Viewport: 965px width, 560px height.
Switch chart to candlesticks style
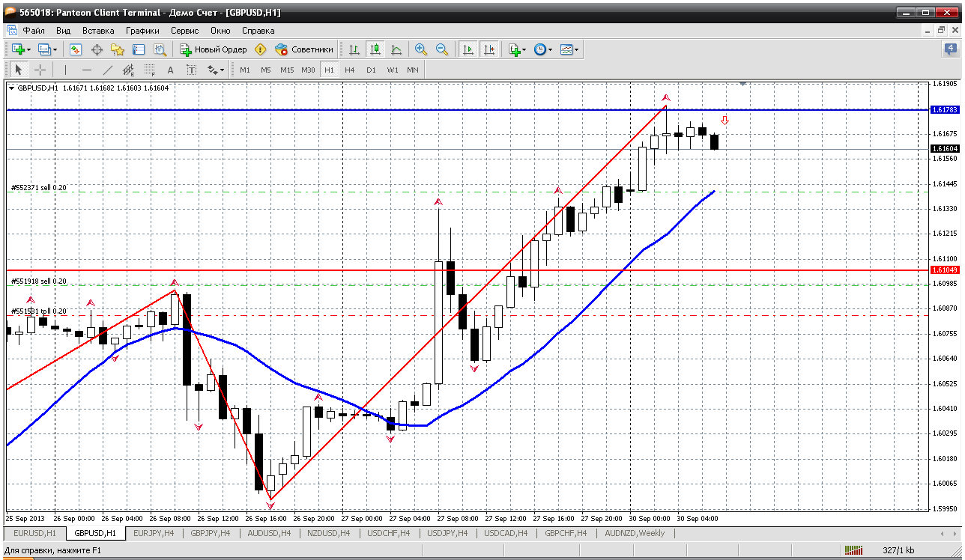click(x=375, y=49)
